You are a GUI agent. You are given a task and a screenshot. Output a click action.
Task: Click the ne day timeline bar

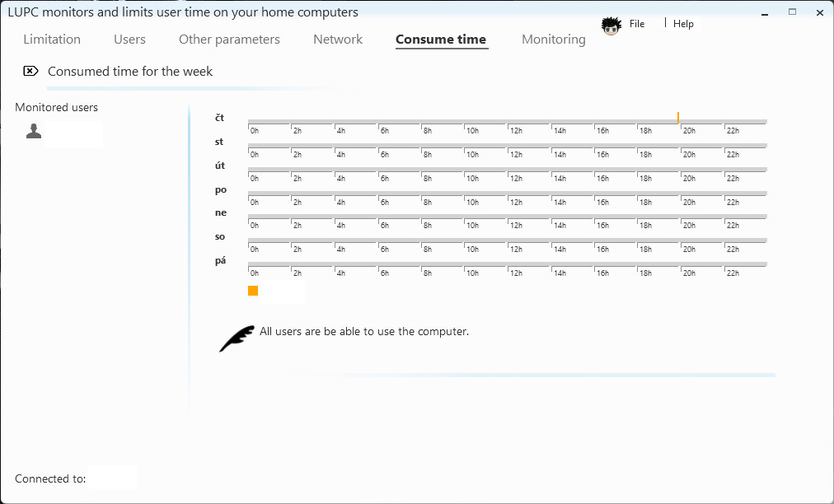pos(508,217)
